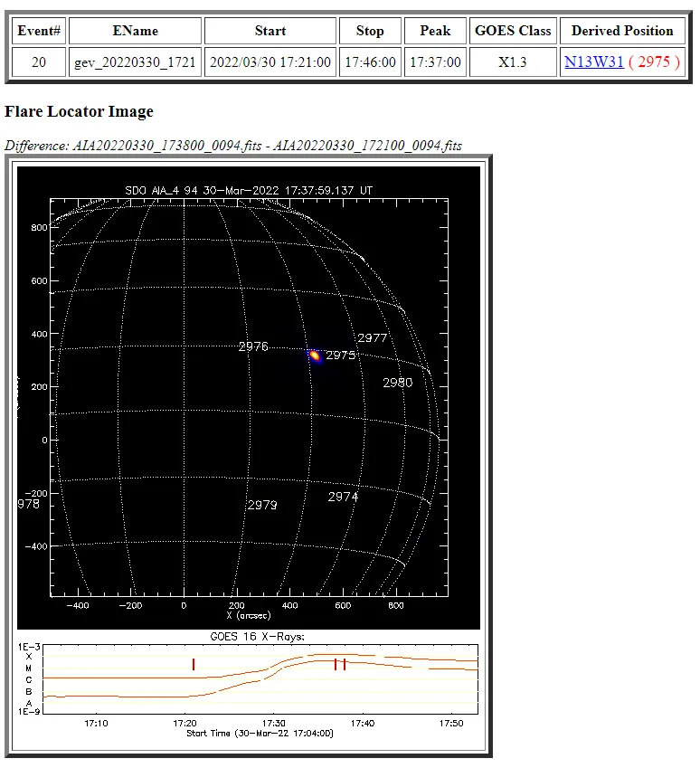Click the SDO AIA_4 94 image title
Screen dimensions: 700x768
coord(249,191)
